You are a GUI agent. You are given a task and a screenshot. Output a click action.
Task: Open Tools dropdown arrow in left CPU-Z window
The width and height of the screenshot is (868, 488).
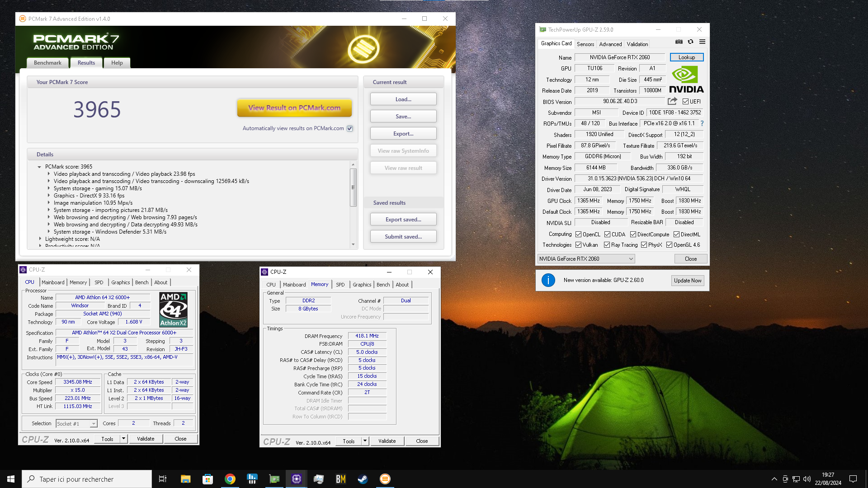click(x=123, y=439)
